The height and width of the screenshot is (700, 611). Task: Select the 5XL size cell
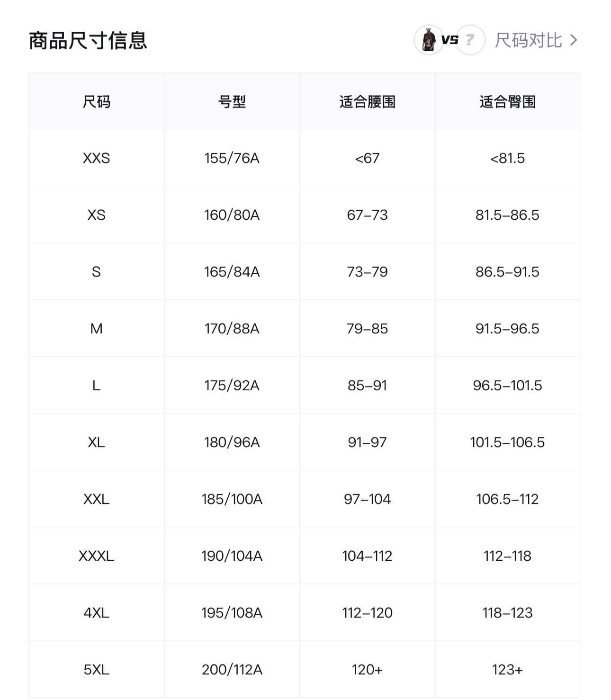(97, 669)
